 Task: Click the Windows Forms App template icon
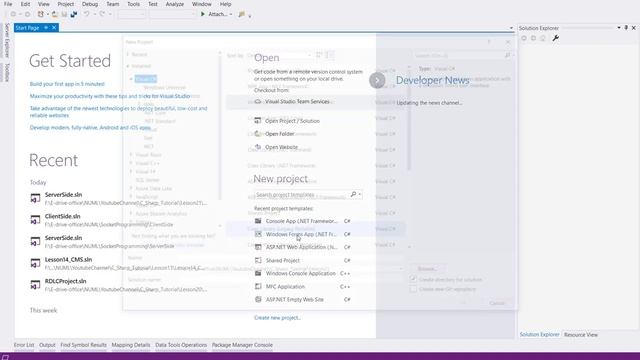(258, 234)
